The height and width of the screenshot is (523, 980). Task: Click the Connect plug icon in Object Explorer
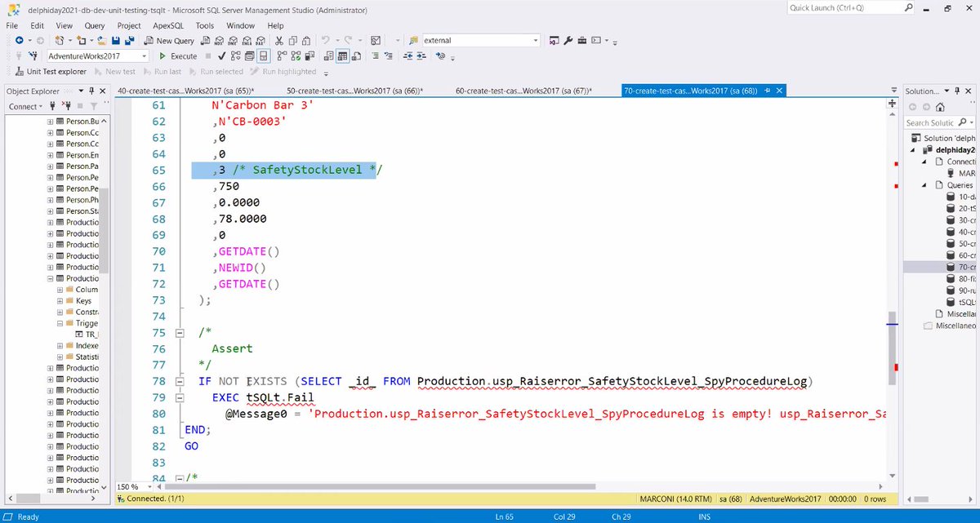coord(52,106)
